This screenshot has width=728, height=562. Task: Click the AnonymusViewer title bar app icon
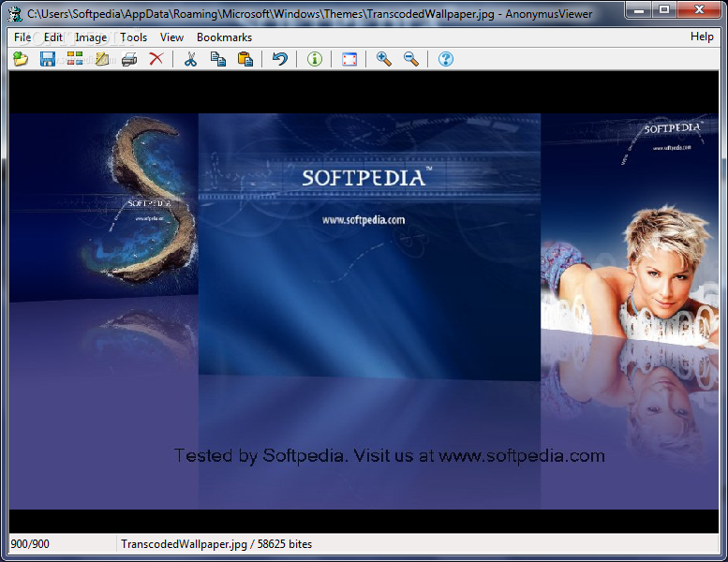pyautogui.click(x=15, y=14)
